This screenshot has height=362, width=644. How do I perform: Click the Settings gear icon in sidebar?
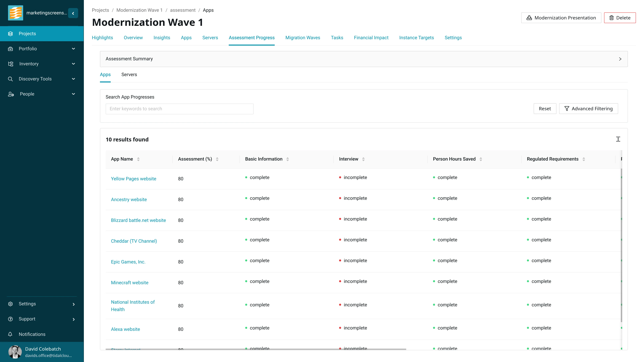pos(10,304)
